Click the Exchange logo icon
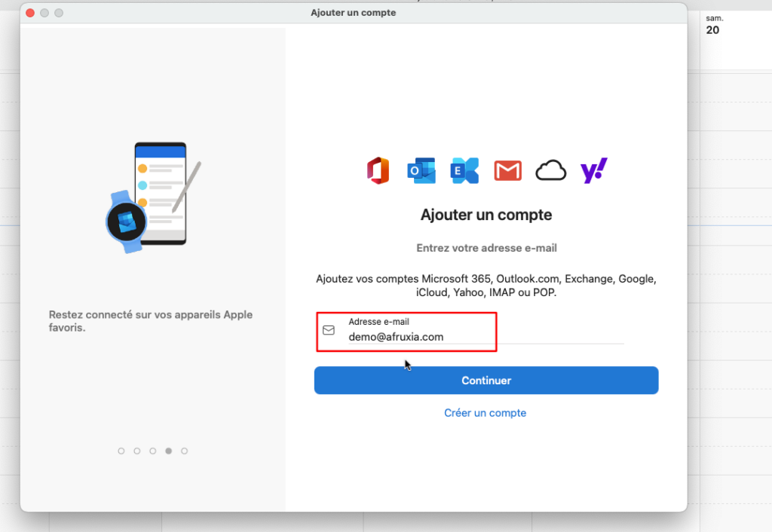The height and width of the screenshot is (532, 772). (x=464, y=171)
